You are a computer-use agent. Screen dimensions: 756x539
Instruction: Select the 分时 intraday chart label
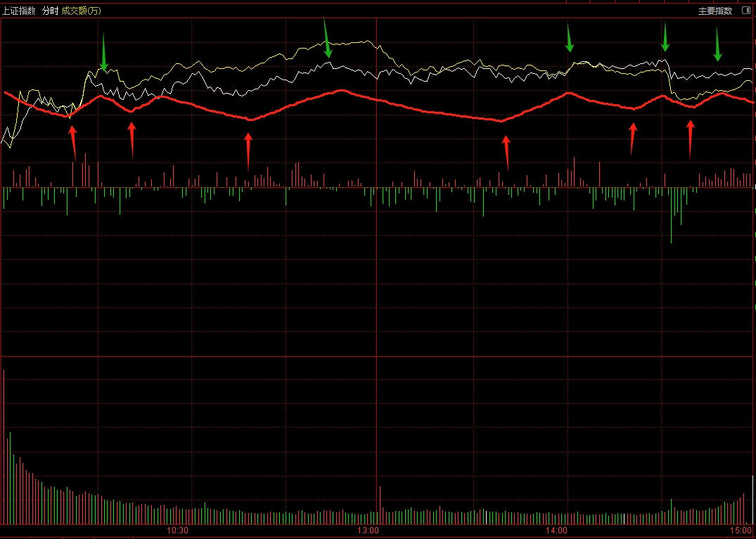click(50, 11)
